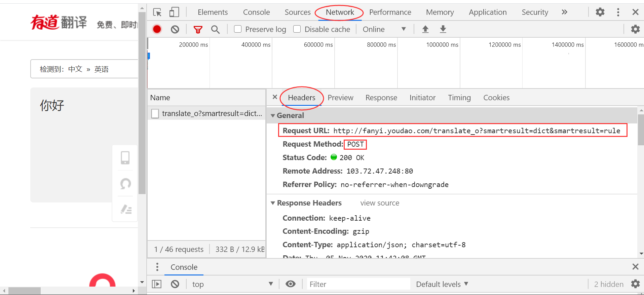The height and width of the screenshot is (295, 644).
Task: Open the Preview tab of the request
Action: coord(340,98)
